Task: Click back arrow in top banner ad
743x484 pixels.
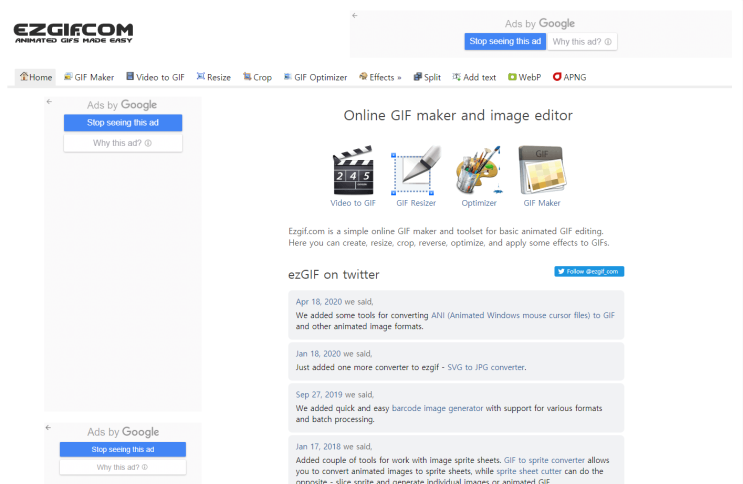Action: tap(355, 16)
